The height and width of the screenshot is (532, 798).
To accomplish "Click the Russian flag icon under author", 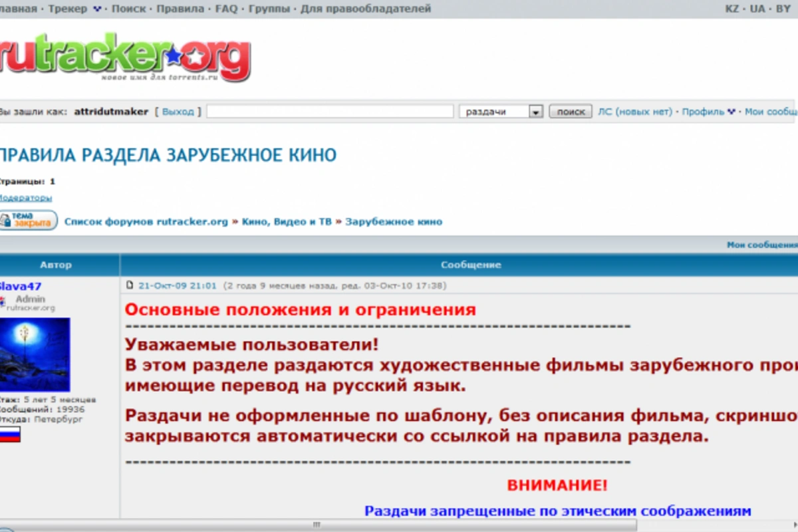I will tap(10, 434).
